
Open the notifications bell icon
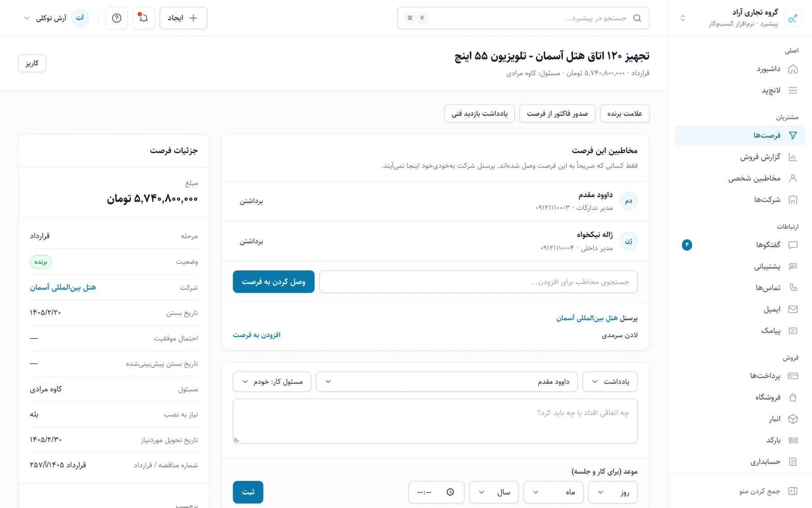(x=143, y=18)
